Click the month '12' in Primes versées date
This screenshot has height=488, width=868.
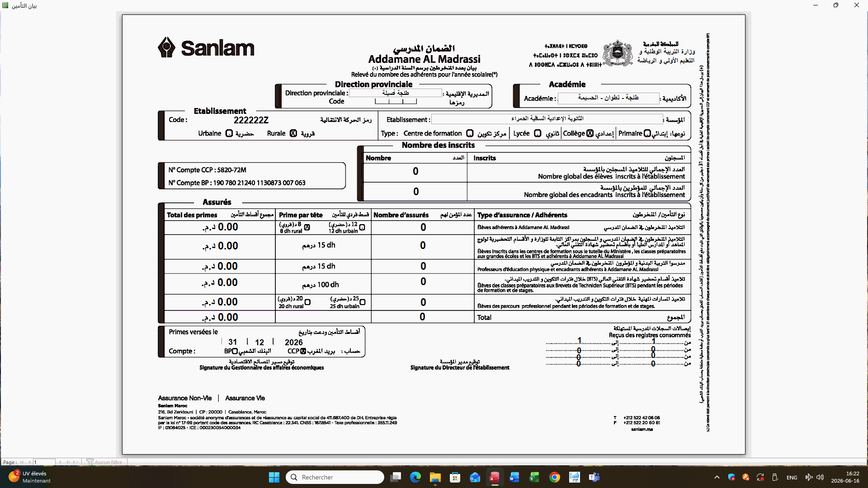tap(259, 343)
